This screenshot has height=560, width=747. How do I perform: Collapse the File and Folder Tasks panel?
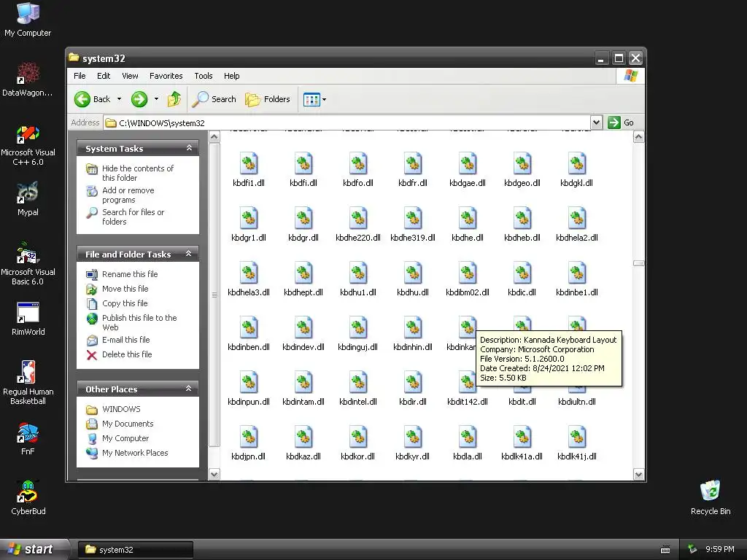click(x=189, y=254)
